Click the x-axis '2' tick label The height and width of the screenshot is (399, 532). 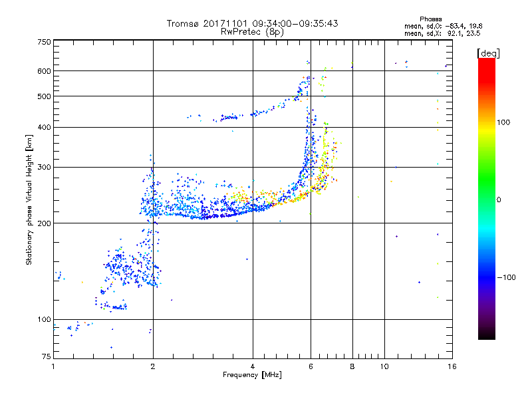[x=153, y=366]
